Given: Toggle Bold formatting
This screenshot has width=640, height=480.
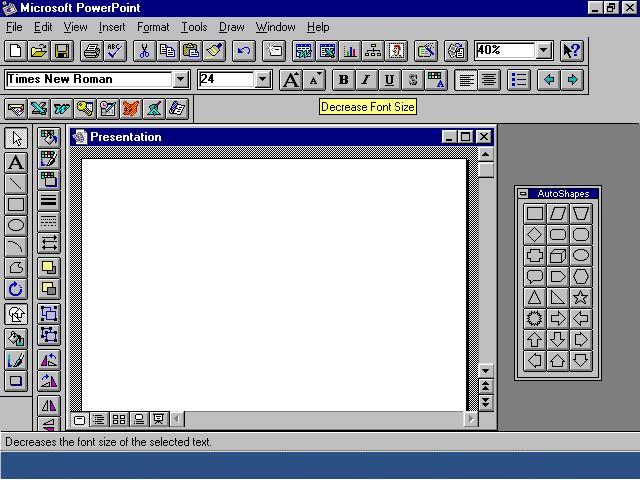Looking at the screenshot, I should pos(343,80).
